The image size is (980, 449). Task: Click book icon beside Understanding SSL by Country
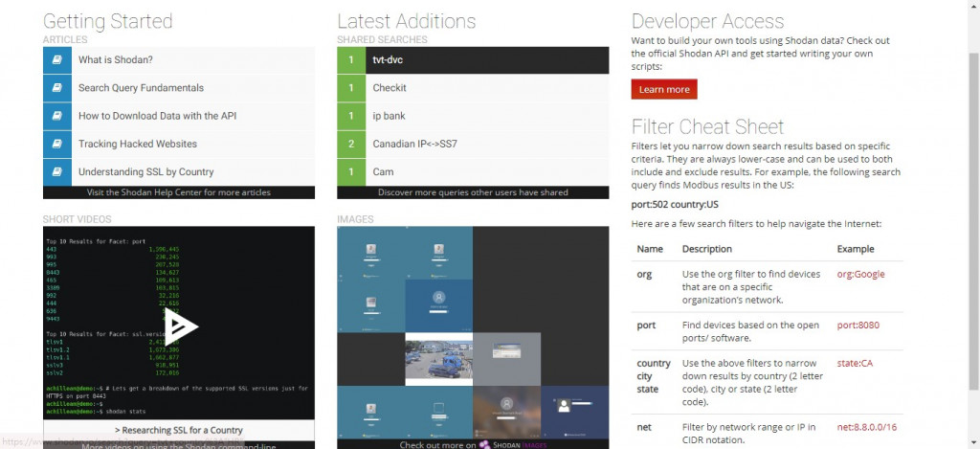(x=56, y=172)
